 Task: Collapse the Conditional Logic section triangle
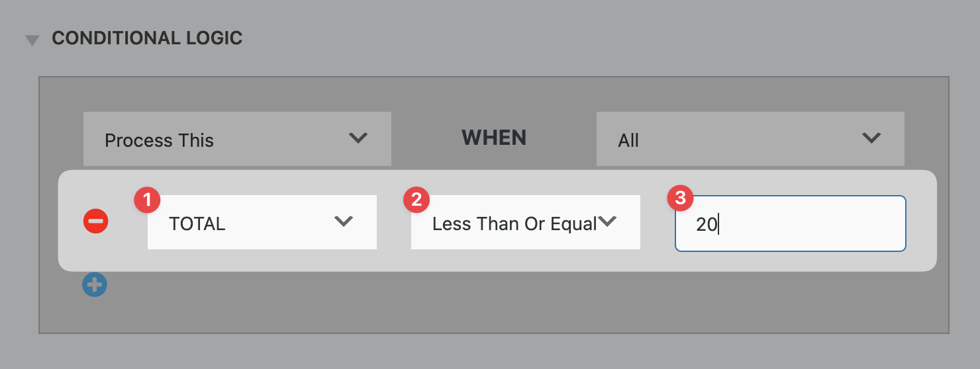coord(32,40)
